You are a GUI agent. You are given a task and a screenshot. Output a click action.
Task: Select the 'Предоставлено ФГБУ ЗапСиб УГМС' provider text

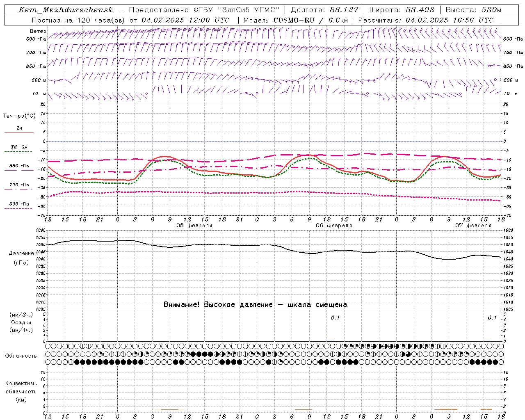click(204, 10)
